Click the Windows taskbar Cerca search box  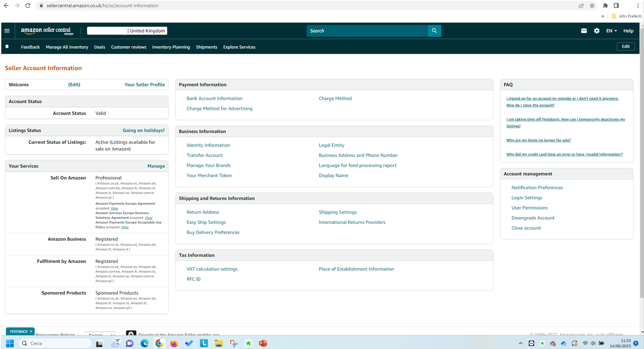tap(55, 343)
